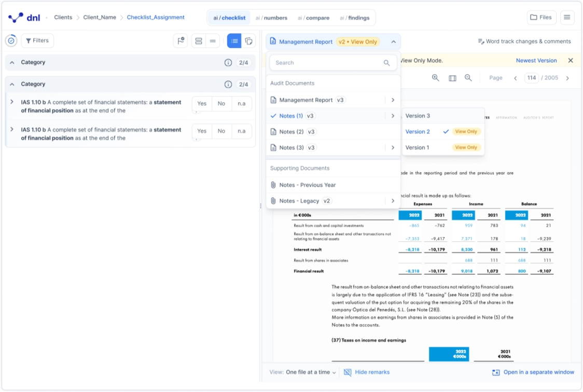Select Notes (2) v3 document
The height and width of the screenshot is (392, 583).
tap(333, 132)
